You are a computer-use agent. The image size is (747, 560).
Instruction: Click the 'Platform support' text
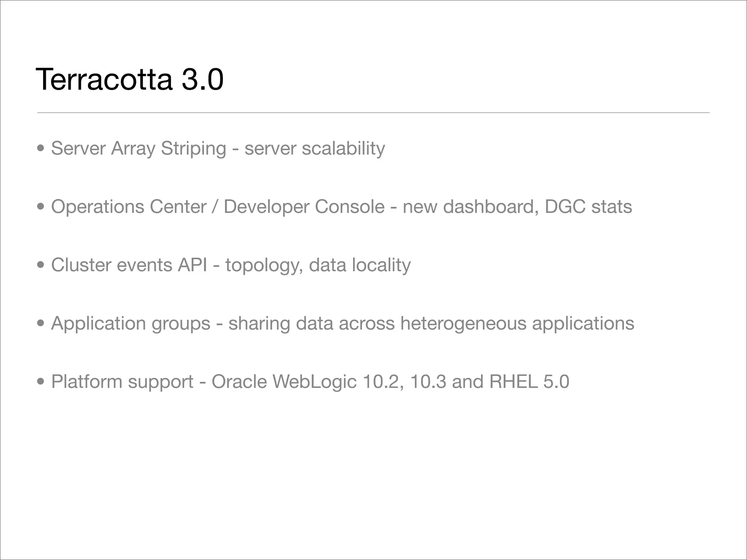click(122, 382)
